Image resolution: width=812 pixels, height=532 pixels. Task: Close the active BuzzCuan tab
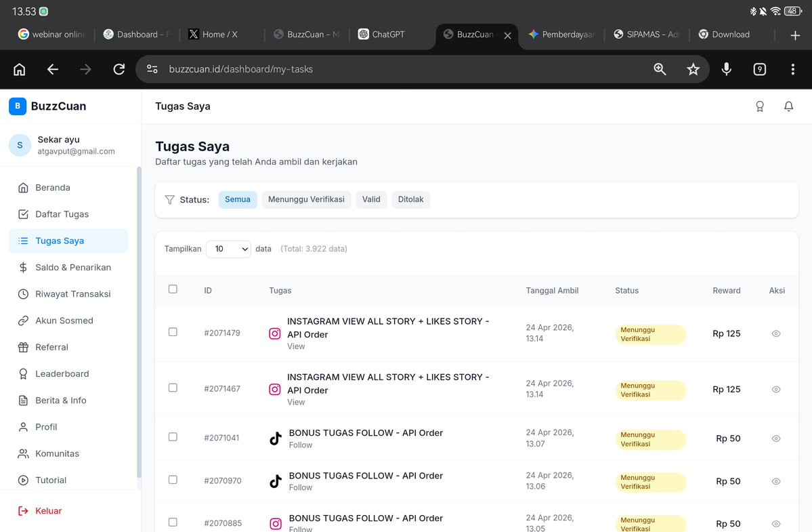coord(507,35)
